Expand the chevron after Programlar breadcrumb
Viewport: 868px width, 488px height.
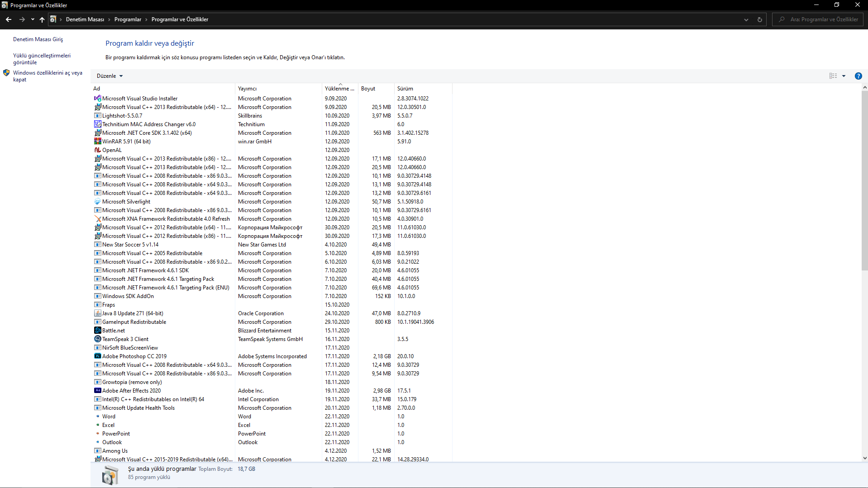[x=146, y=19]
